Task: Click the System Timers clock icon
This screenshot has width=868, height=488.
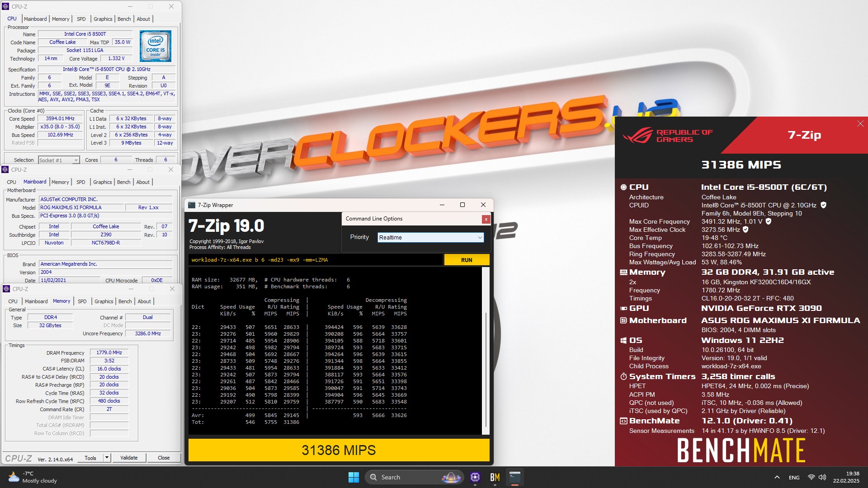Action: (x=623, y=376)
